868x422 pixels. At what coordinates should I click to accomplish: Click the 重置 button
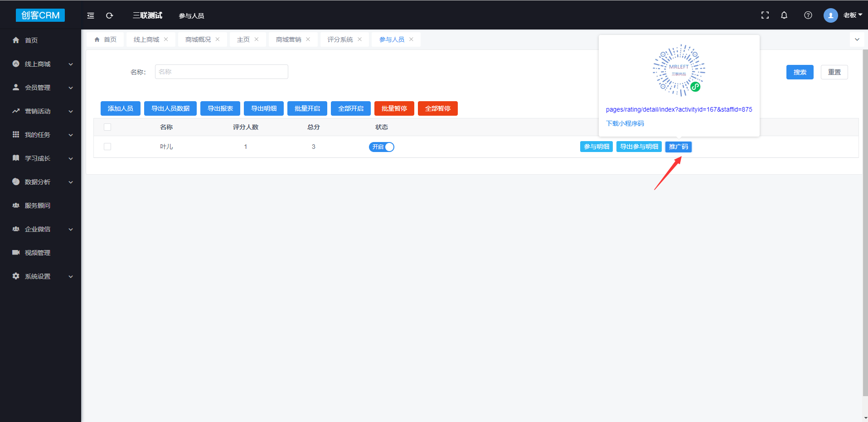point(834,72)
